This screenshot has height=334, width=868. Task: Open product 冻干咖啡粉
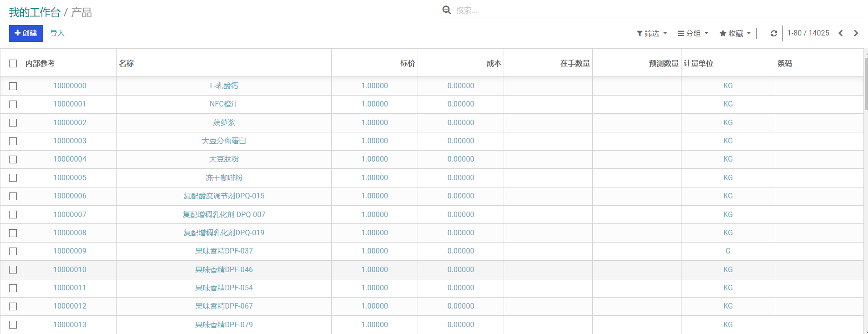224,177
